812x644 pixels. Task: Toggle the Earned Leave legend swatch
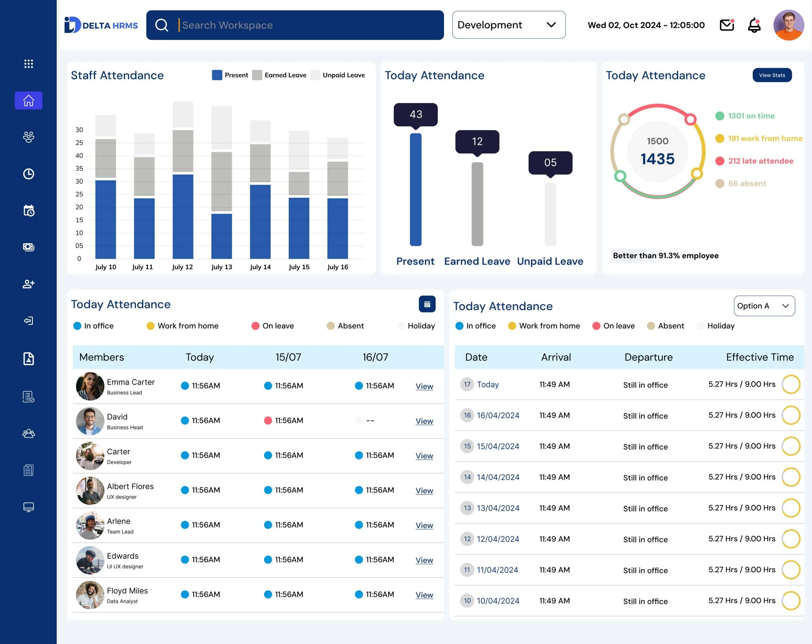(x=257, y=75)
